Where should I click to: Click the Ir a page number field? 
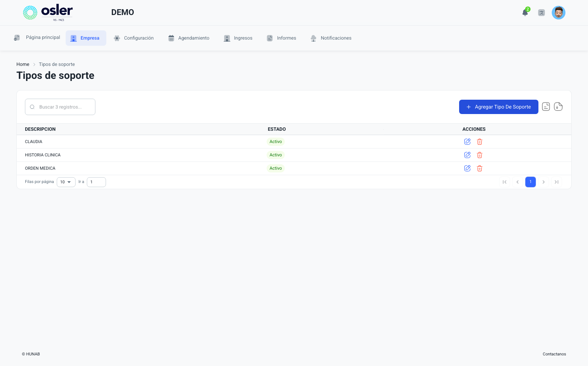click(96, 182)
